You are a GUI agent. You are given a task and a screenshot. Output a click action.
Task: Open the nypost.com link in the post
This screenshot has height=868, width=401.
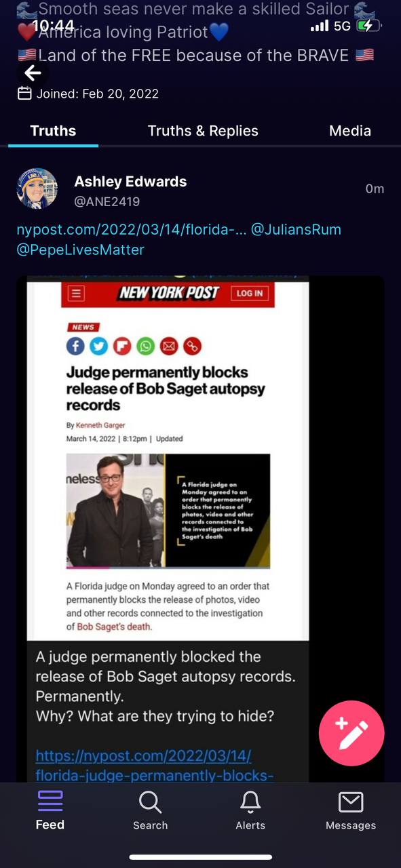point(130,230)
